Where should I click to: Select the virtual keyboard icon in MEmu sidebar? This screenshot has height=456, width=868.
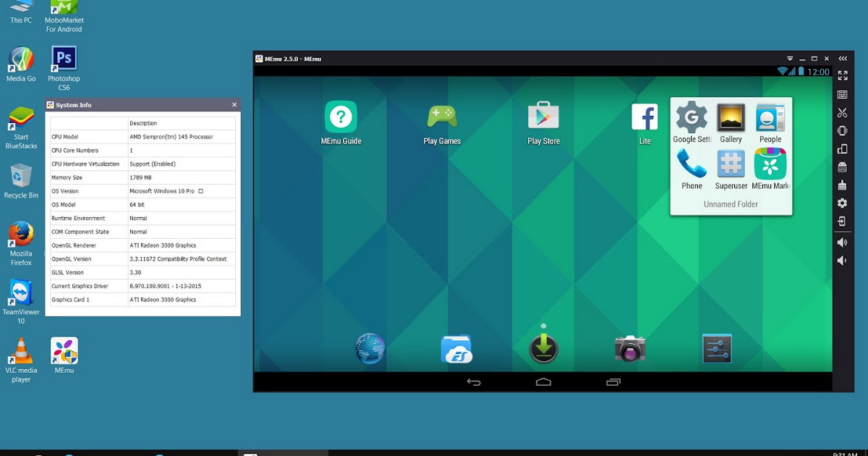[x=841, y=94]
